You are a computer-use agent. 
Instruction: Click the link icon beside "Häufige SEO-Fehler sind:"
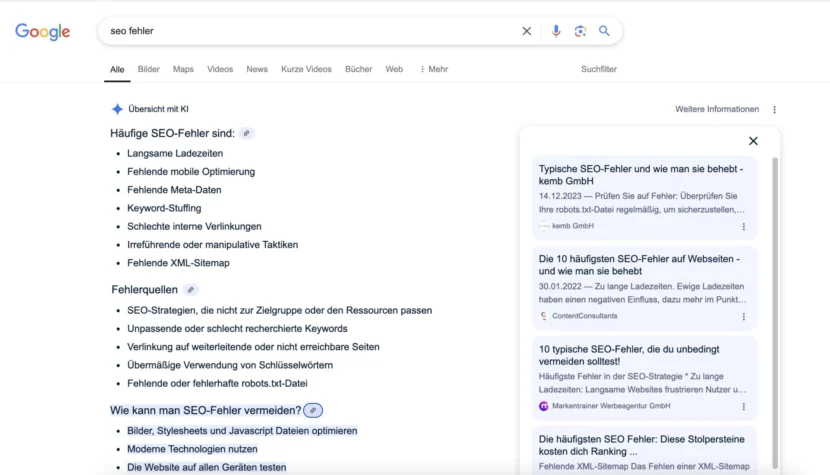(x=246, y=133)
